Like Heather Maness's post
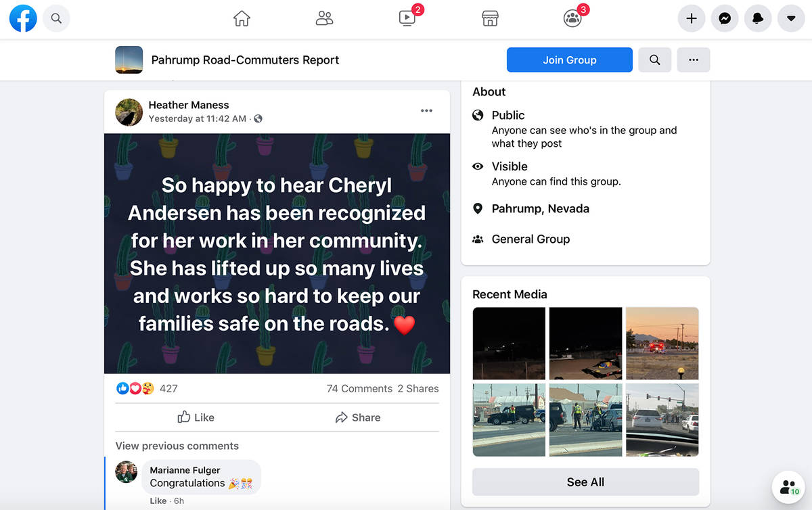 tap(196, 417)
